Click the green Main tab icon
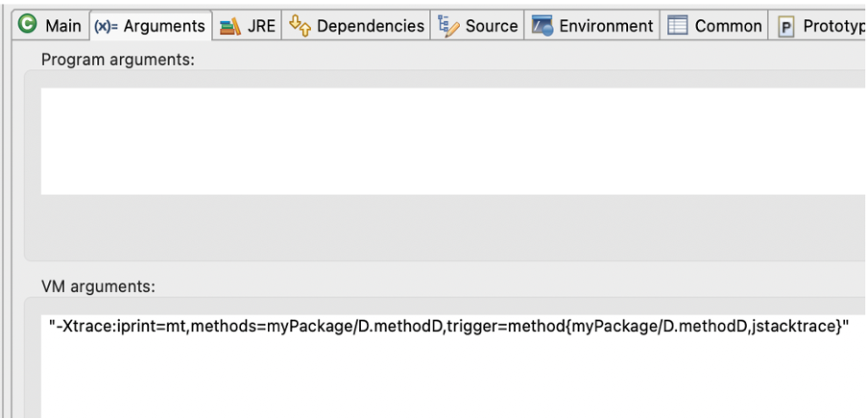868x419 pixels. tap(27, 24)
